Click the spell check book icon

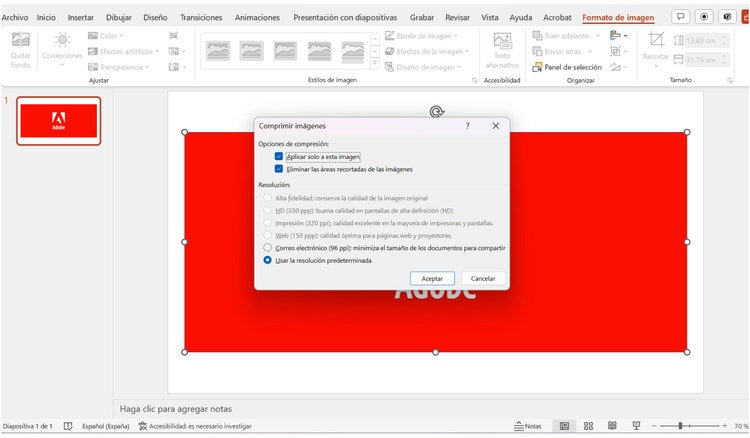click(x=68, y=426)
